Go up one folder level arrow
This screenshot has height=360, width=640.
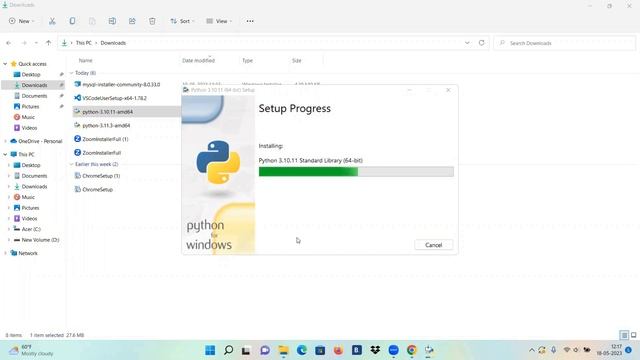coord(49,43)
